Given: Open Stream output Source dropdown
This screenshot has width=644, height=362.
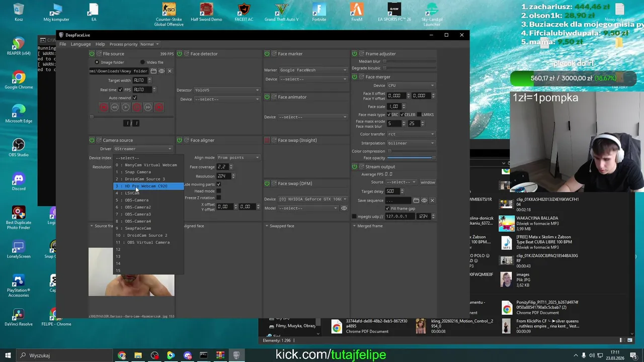Looking at the screenshot, I should pyautogui.click(x=401, y=182).
